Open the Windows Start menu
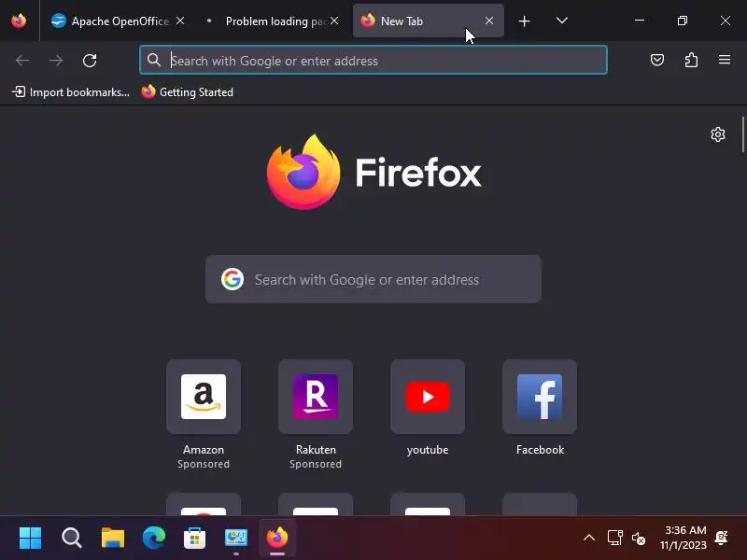The width and height of the screenshot is (747, 560). click(31, 539)
